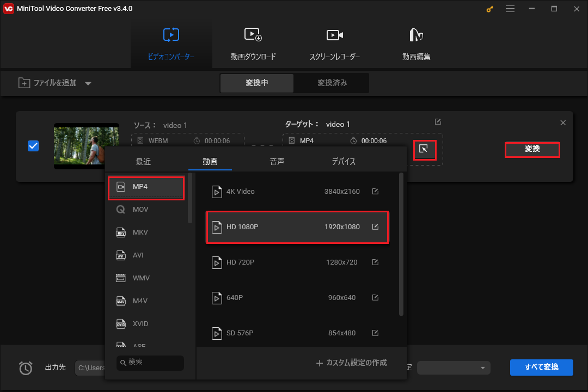Remove video 1 with the X icon
Viewport: 588px width, 392px height.
point(563,122)
